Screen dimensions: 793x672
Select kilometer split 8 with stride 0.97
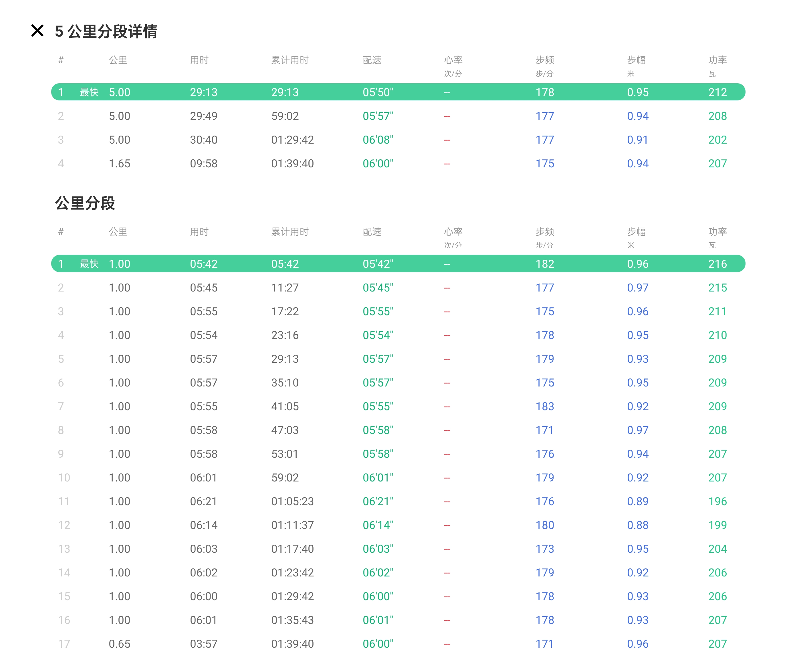coord(637,430)
